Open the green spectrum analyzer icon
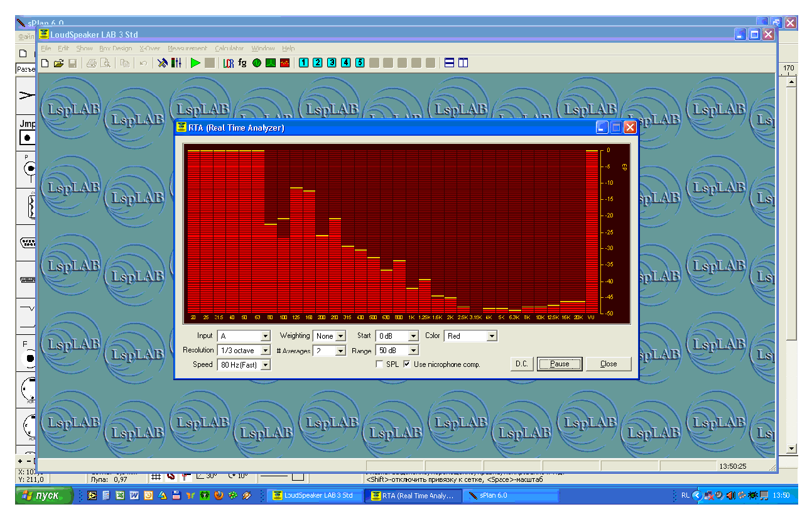 point(270,63)
